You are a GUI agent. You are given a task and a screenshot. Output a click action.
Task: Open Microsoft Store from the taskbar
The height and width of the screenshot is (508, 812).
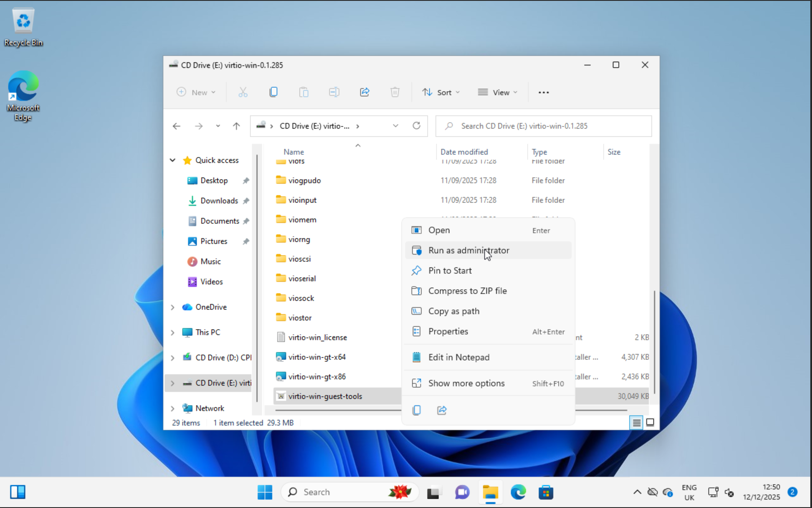pos(546,492)
